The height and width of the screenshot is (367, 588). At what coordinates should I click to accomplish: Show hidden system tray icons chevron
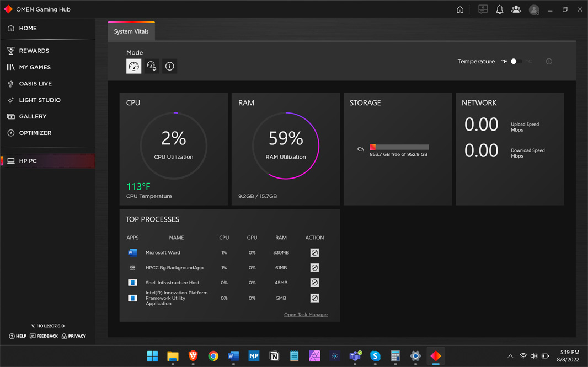point(510,356)
